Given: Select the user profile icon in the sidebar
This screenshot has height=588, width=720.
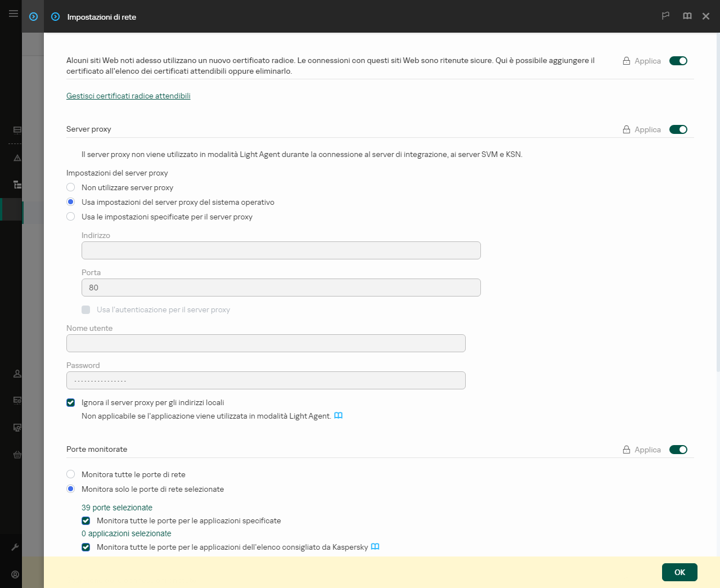Looking at the screenshot, I should [16, 374].
